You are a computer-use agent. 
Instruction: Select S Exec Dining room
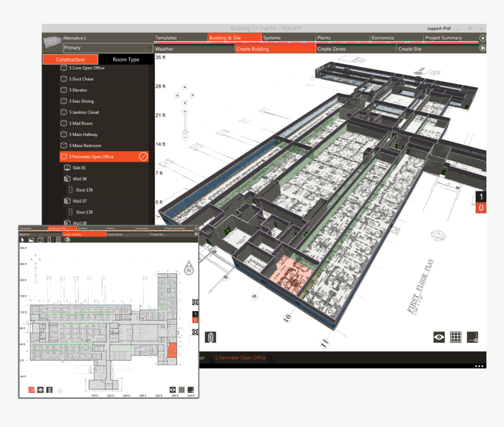click(104, 101)
